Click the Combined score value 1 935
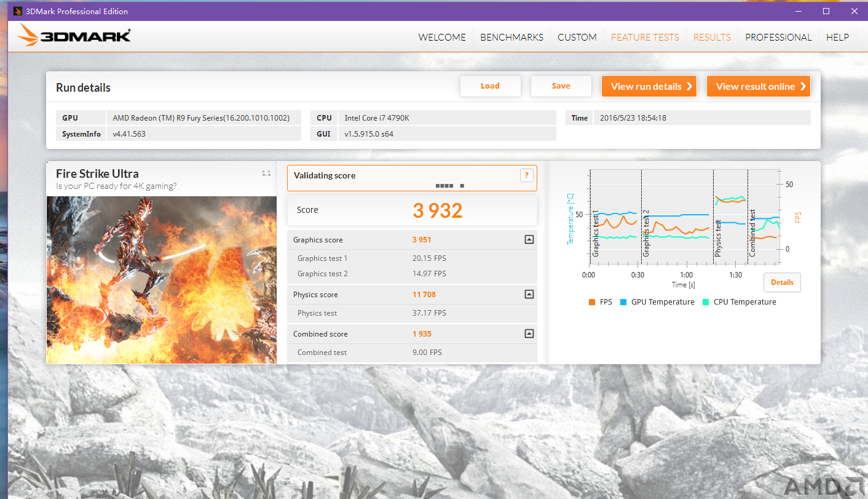 (422, 334)
